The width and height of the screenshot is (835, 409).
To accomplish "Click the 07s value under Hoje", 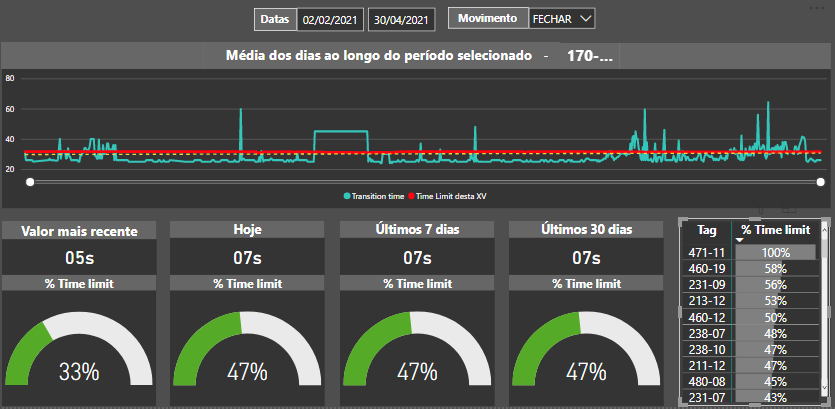I will [x=247, y=258].
